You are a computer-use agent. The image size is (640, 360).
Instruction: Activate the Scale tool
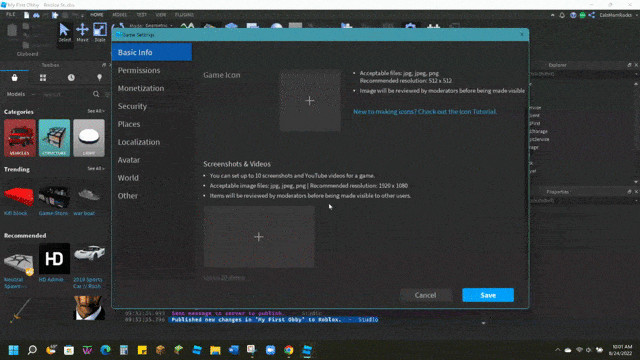(100, 33)
